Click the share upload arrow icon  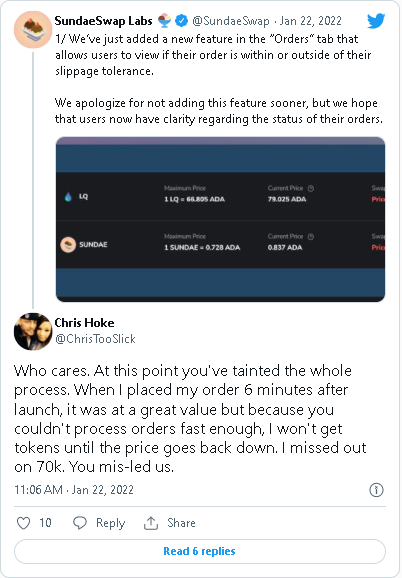(x=151, y=523)
